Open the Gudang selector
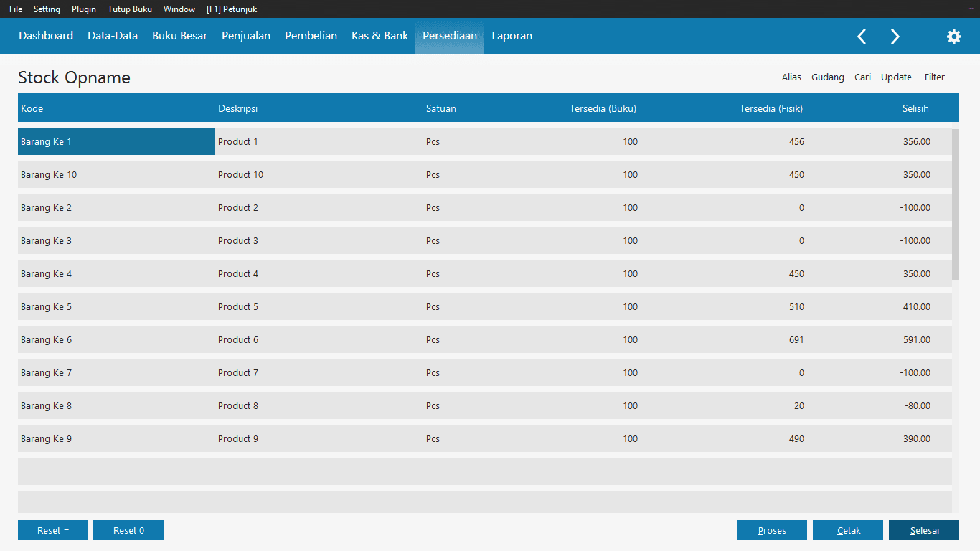The image size is (980, 551). (827, 77)
